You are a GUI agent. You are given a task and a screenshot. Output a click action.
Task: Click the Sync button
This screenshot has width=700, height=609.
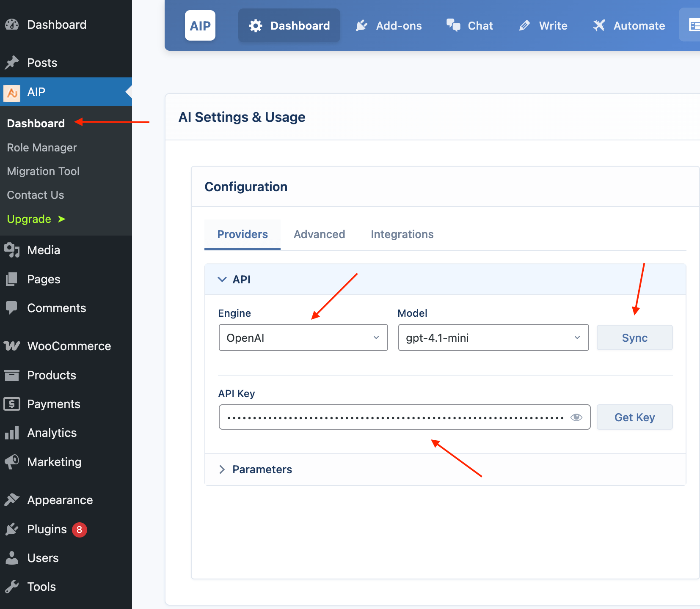point(634,337)
